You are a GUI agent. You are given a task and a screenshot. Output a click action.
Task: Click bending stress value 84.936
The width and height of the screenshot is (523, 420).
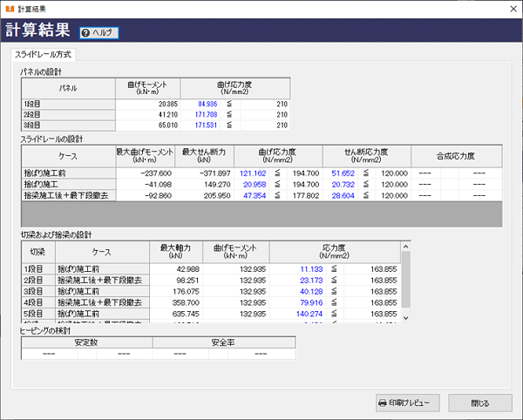pyautogui.click(x=207, y=104)
